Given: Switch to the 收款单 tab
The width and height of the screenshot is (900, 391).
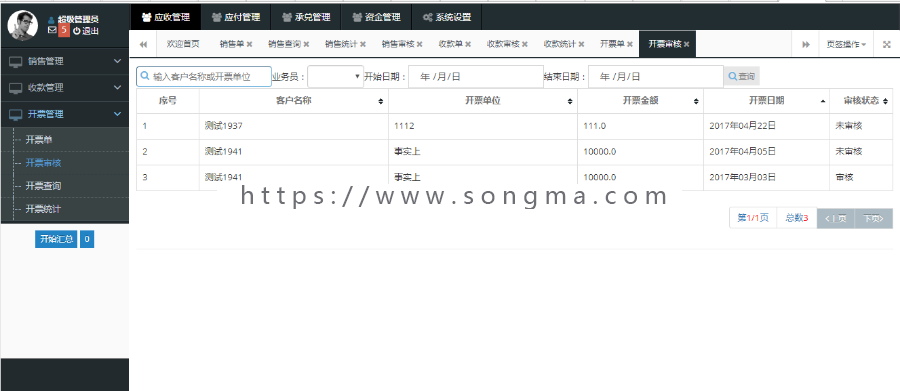Looking at the screenshot, I should click(451, 44).
